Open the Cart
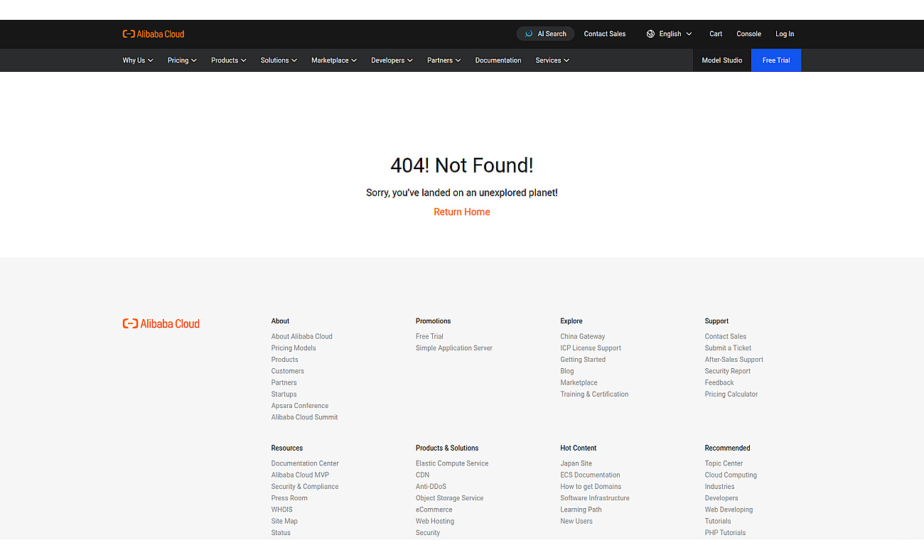Screen dimensions: 924x560 (x=716, y=34)
